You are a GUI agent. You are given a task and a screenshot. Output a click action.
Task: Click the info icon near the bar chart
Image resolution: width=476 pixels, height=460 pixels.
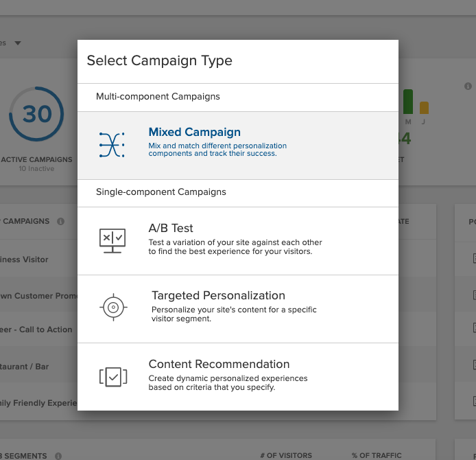tap(468, 86)
